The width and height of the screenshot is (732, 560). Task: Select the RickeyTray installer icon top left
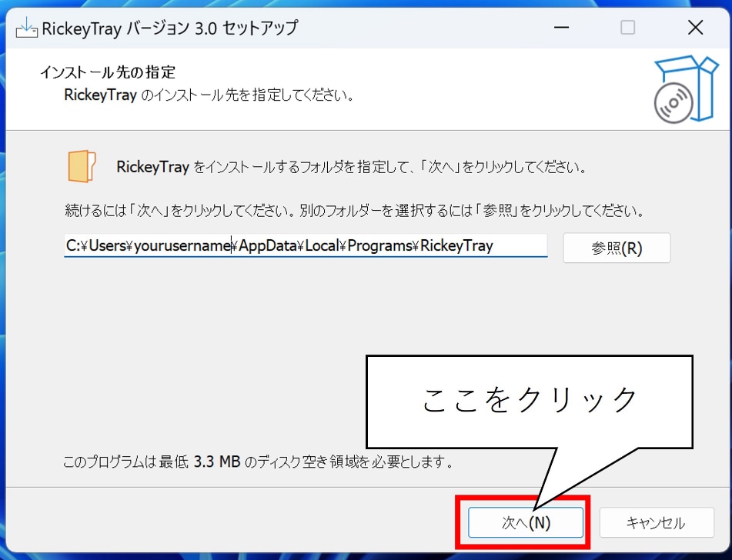tap(28, 28)
